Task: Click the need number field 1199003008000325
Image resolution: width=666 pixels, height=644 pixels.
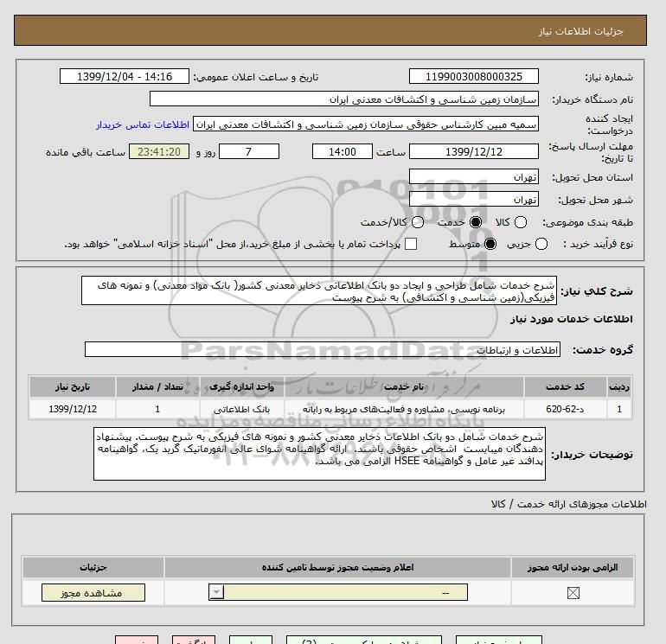Action: tap(474, 77)
